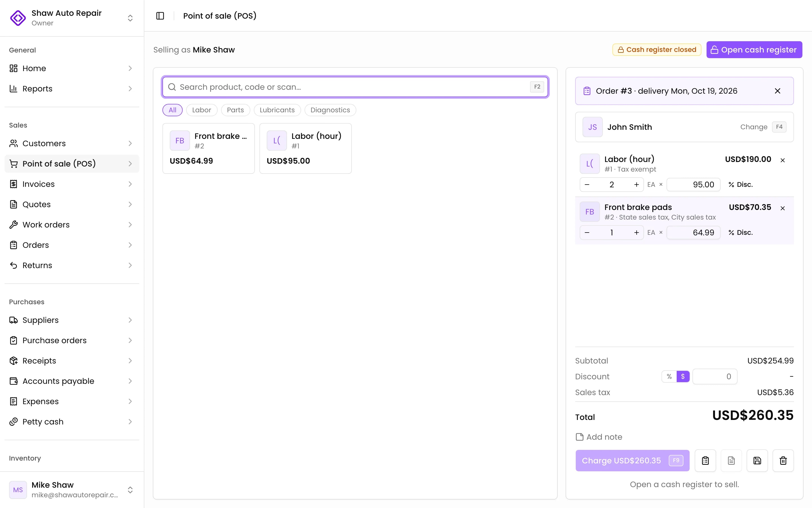The width and height of the screenshot is (812, 508).
Task: Go to Orders in the sidebar
Action: click(x=72, y=245)
